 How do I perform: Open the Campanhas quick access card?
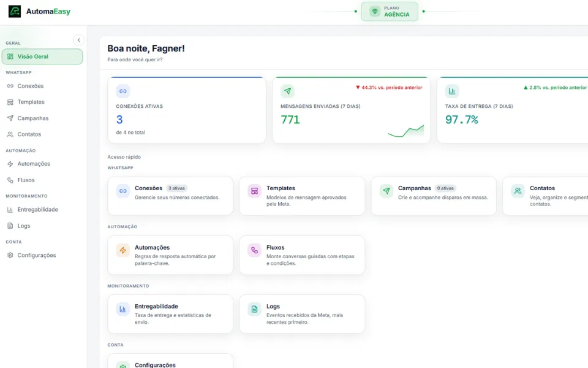pyautogui.click(x=434, y=196)
